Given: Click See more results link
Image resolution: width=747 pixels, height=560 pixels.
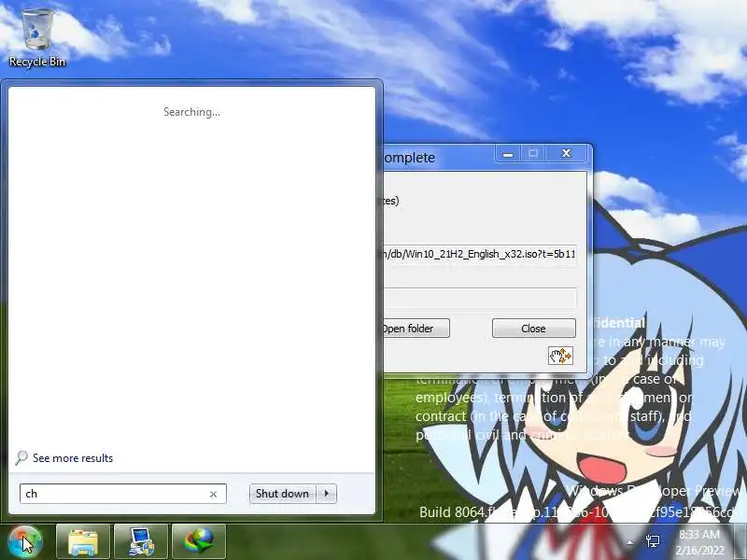Looking at the screenshot, I should pyautogui.click(x=73, y=458).
